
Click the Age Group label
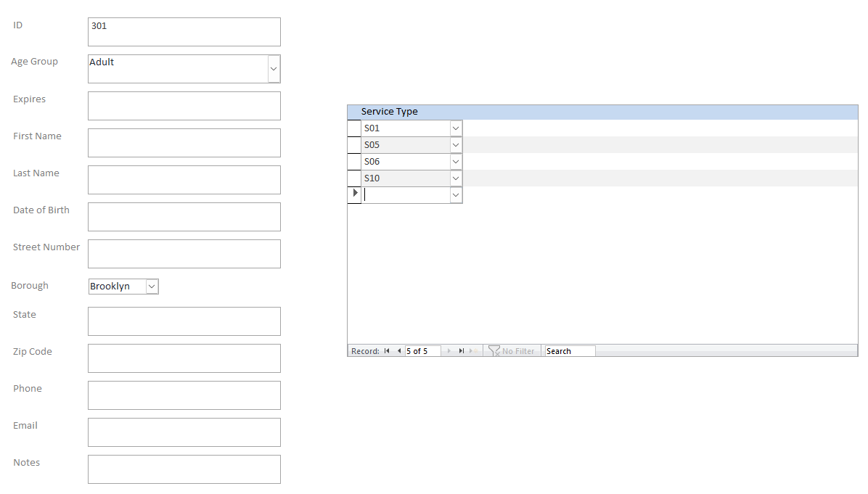pos(34,62)
